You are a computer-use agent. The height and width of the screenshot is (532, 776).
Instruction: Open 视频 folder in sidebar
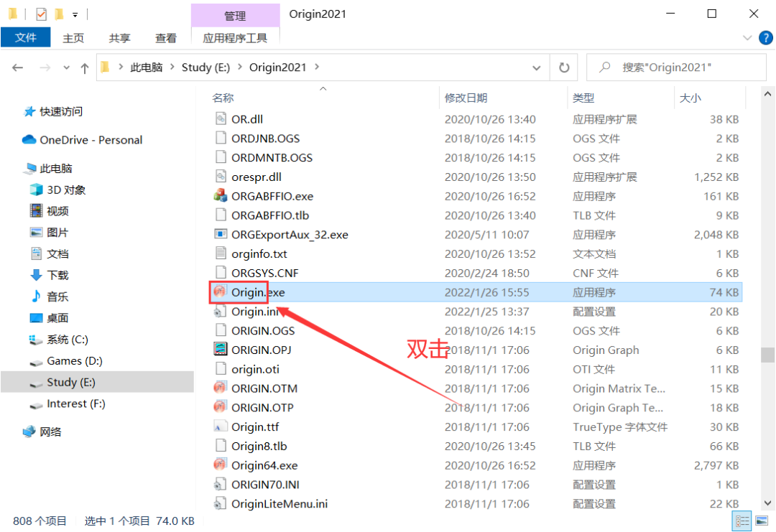(50, 211)
